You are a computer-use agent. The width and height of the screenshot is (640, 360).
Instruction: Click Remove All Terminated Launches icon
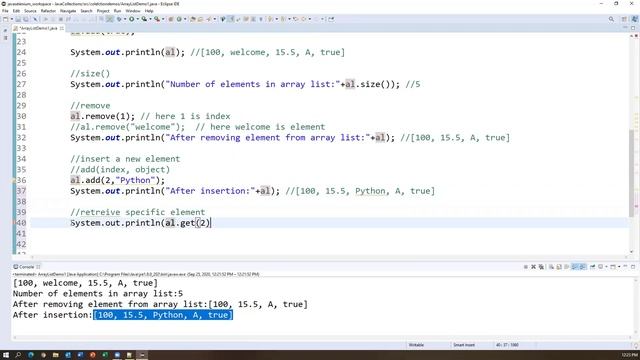(x=541, y=267)
